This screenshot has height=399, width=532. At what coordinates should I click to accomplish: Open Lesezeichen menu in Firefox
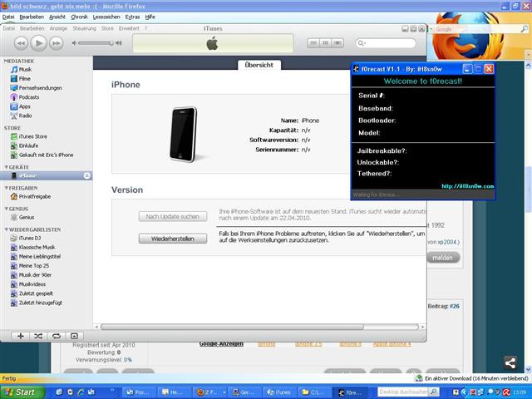[106, 17]
